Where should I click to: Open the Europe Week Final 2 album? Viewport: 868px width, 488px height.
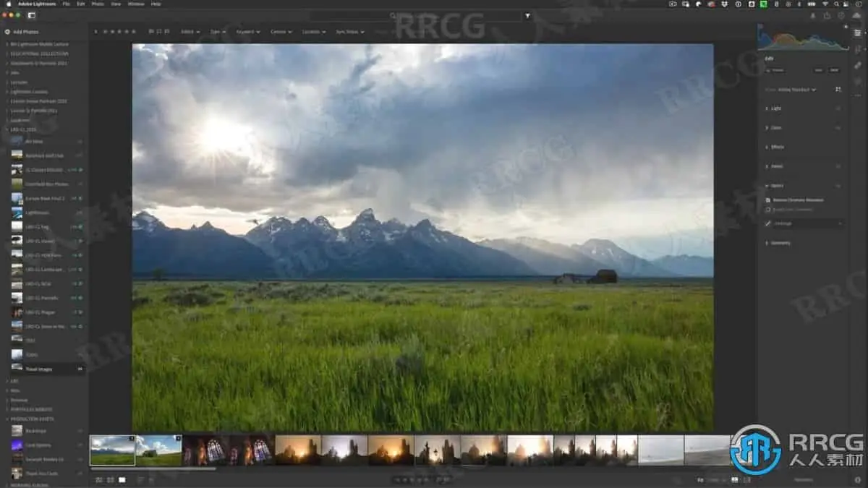click(x=48, y=198)
